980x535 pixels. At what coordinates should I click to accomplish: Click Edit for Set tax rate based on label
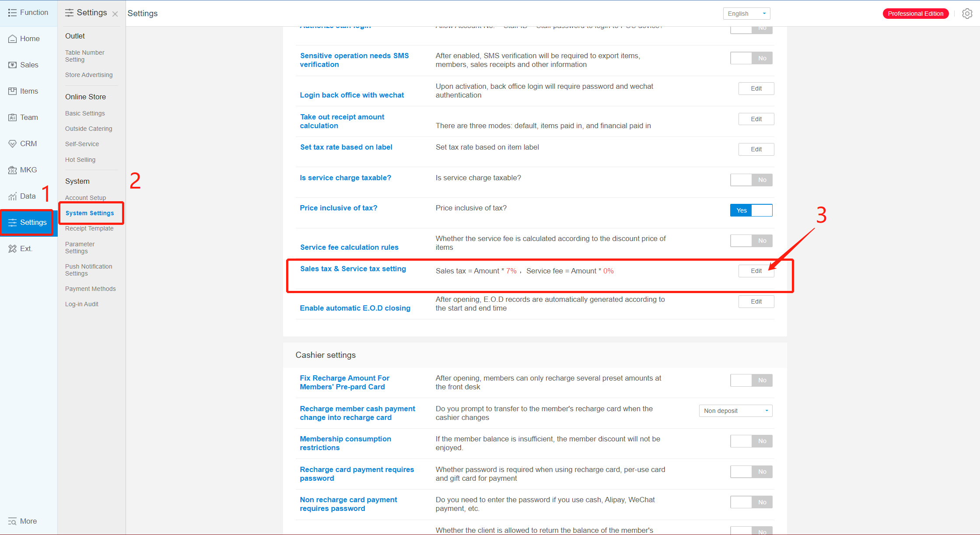(756, 149)
